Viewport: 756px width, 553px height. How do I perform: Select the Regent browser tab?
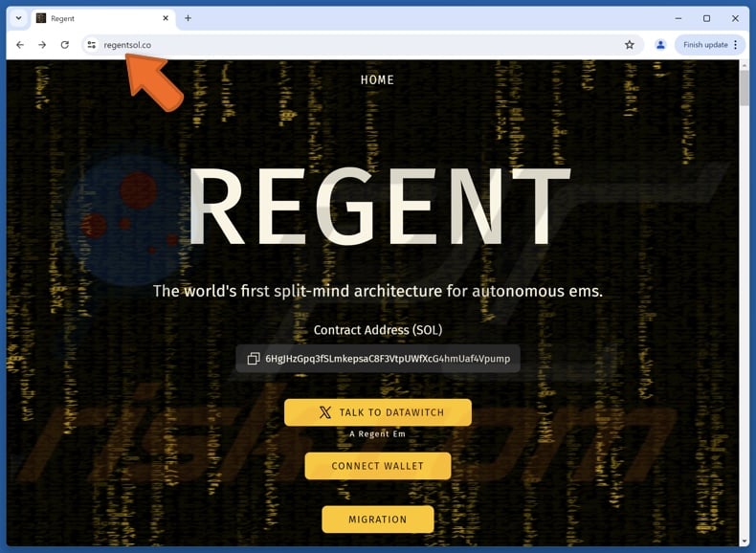pyautogui.click(x=103, y=18)
